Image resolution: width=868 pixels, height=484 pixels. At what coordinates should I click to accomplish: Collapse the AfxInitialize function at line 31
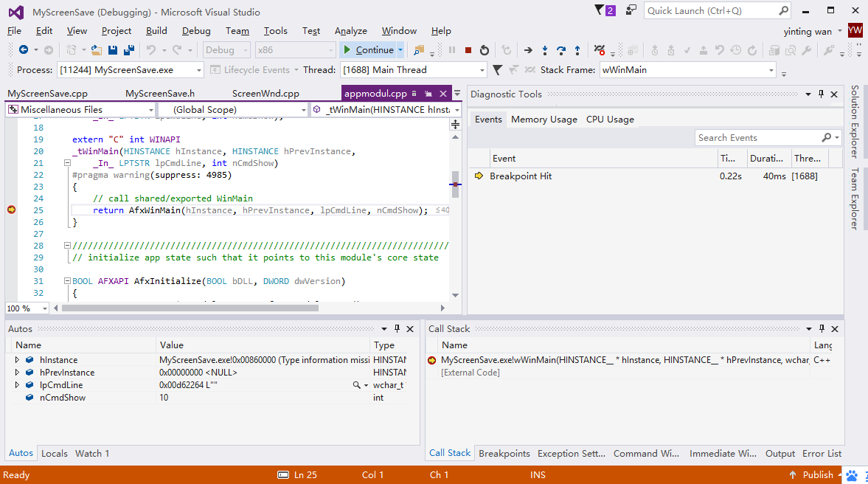pyautogui.click(x=67, y=281)
